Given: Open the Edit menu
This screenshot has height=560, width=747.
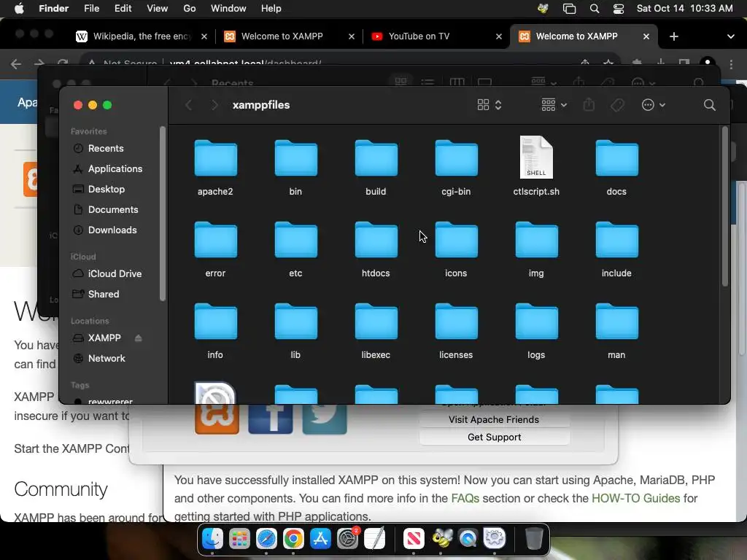Looking at the screenshot, I should pyautogui.click(x=123, y=9).
